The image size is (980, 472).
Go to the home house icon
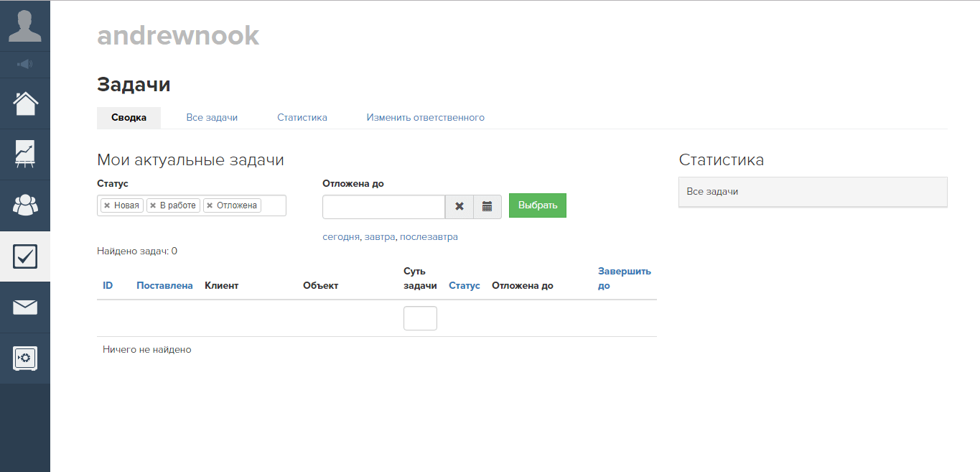tap(25, 103)
